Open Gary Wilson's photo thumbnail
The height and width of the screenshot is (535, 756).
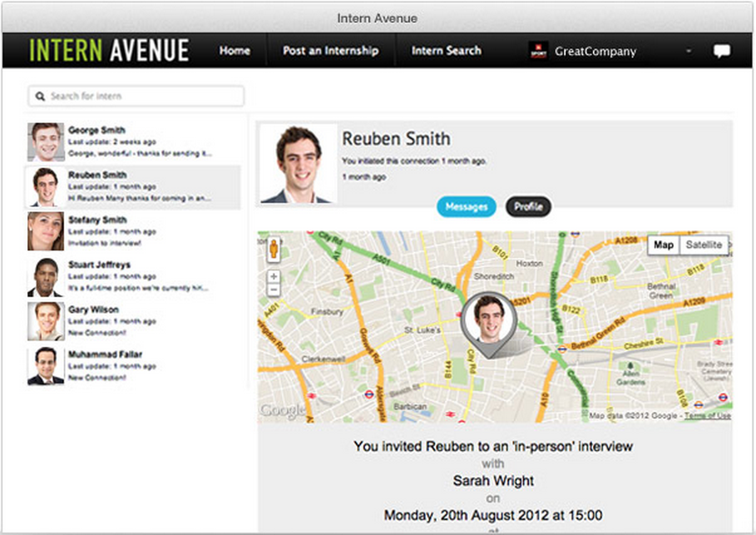46,321
